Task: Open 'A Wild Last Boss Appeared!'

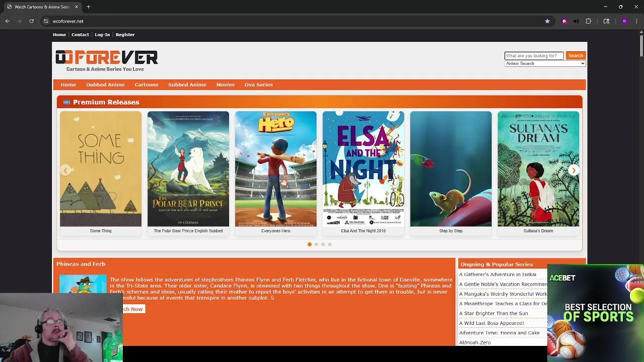Action: [x=492, y=323]
